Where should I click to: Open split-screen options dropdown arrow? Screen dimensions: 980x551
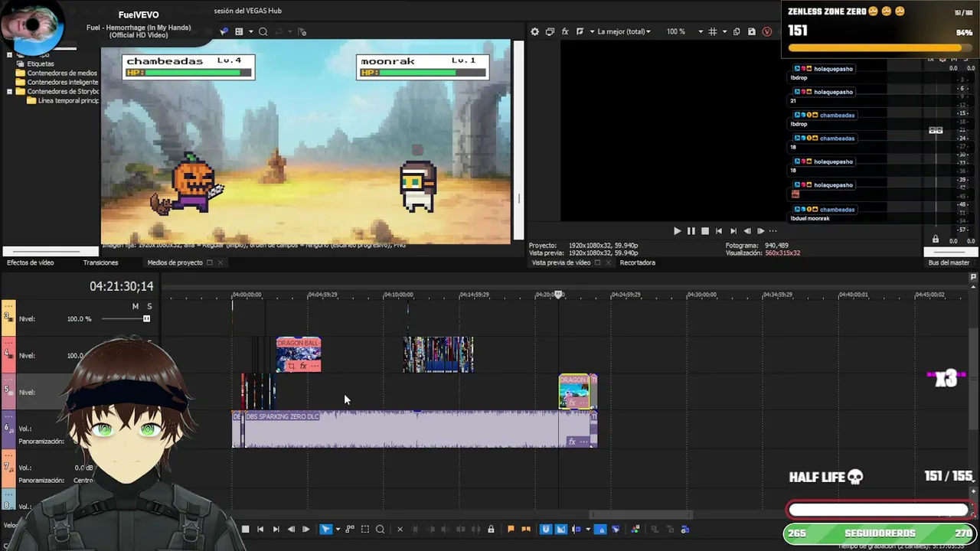click(x=590, y=31)
